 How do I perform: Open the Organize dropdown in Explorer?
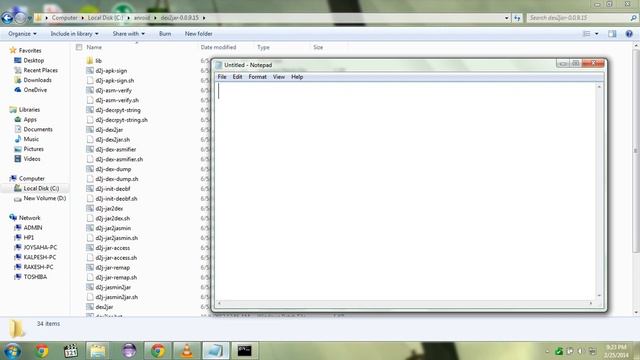pyautogui.click(x=22, y=33)
